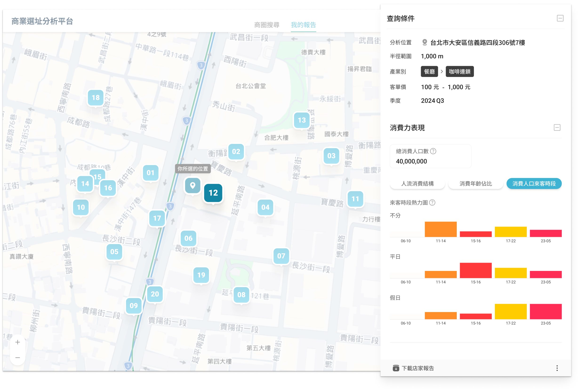Click the pink 23-05 bar in 假日
The width and height of the screenshot is (581, 392).
545,312
